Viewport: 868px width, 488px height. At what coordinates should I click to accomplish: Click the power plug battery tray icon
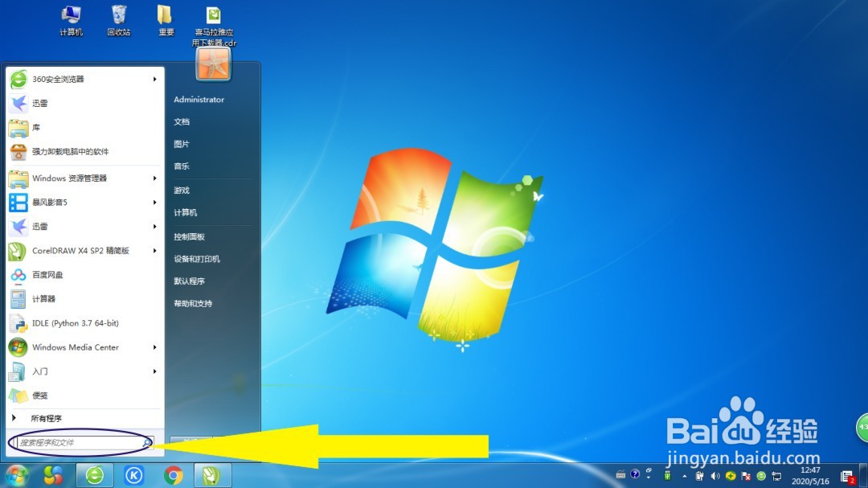coord(700,476)
